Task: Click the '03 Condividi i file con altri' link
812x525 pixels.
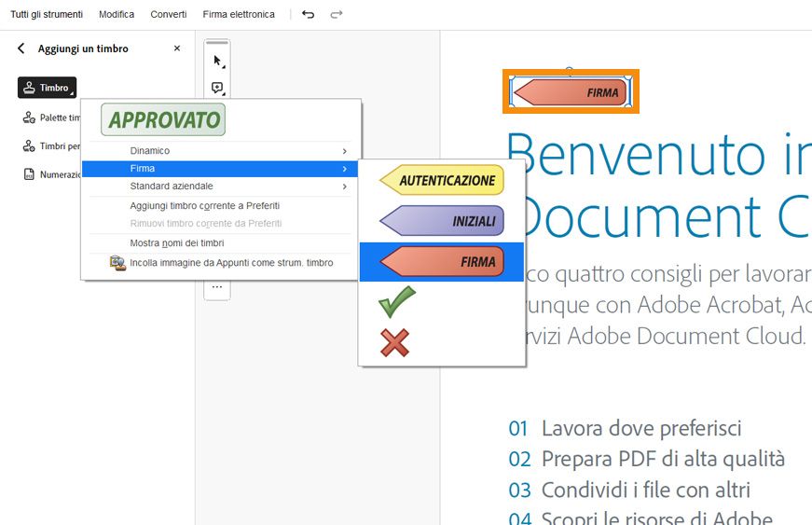Action: [629, 490]
